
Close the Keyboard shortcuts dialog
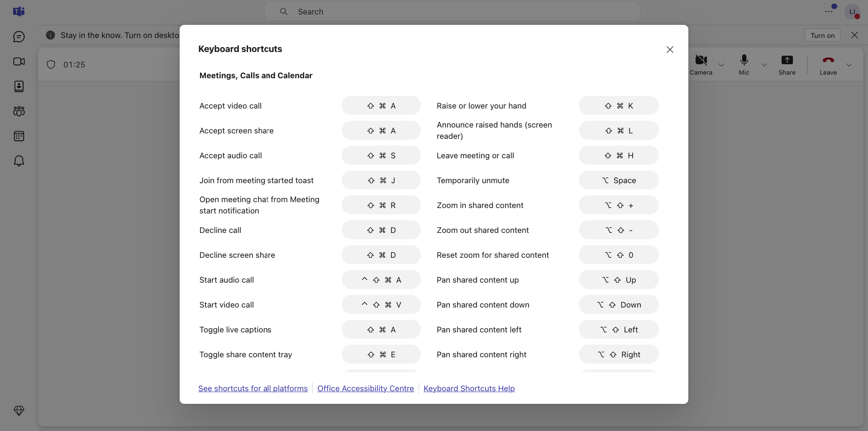(x=670, y=49)
